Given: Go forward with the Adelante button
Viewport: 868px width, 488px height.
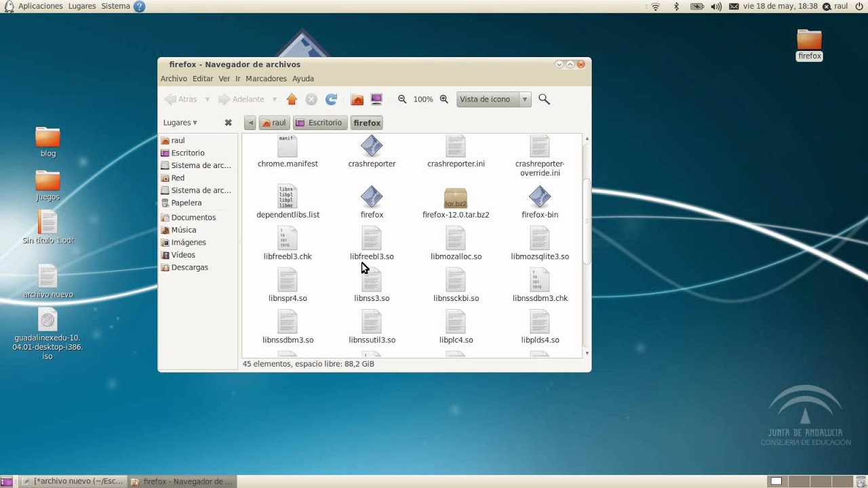Looking at the screenshot, I should pos(241,100).
